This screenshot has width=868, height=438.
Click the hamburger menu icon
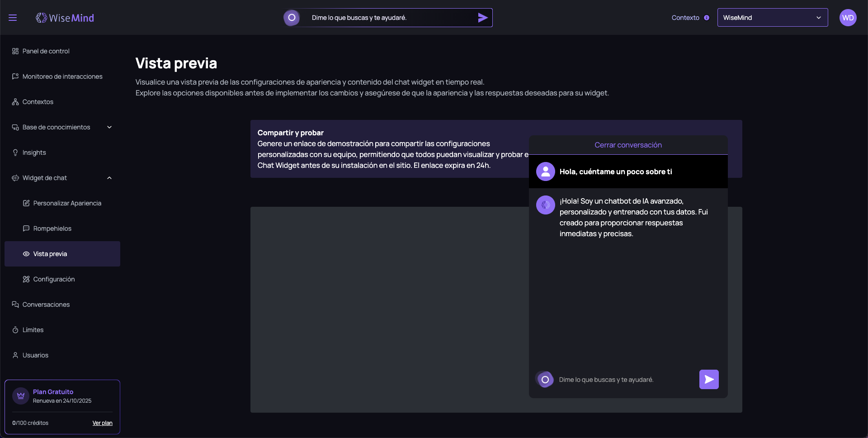(13, 18)
